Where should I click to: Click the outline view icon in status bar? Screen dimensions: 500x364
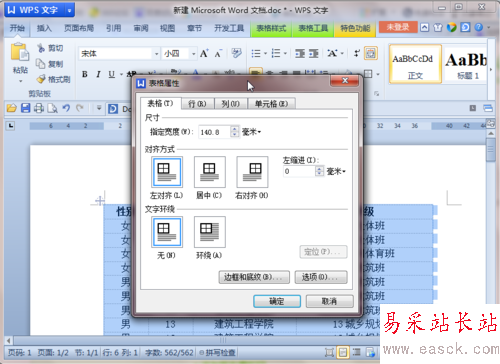357,352
